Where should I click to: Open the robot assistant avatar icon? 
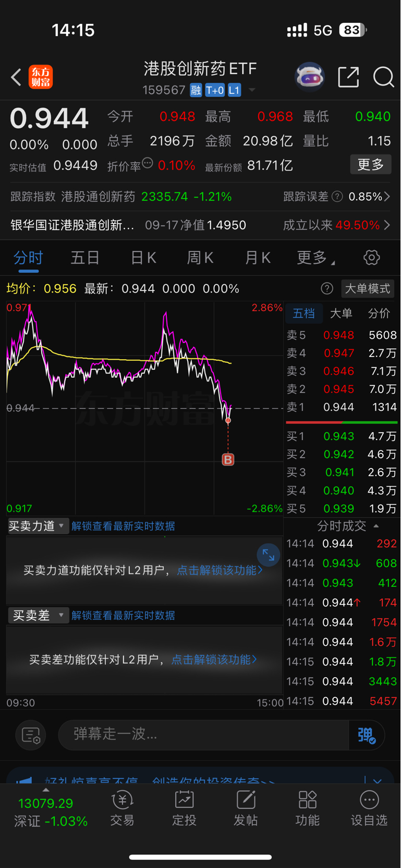(310, 77)
